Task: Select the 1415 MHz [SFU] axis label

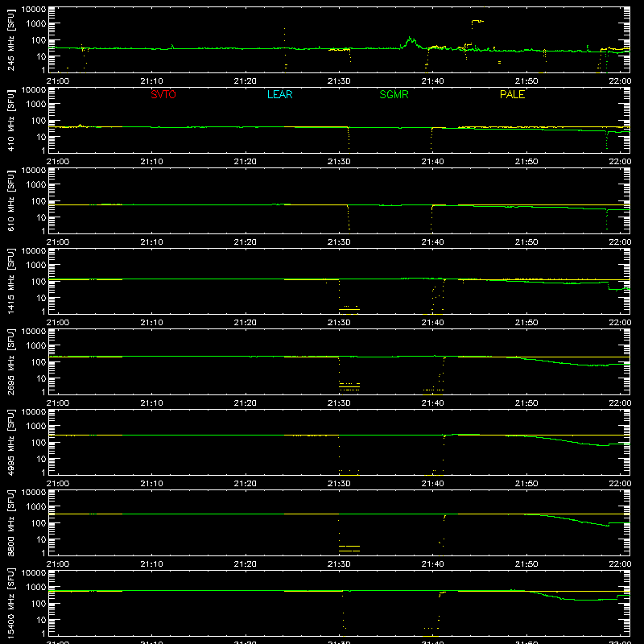Action: click(x=10, y=281)
